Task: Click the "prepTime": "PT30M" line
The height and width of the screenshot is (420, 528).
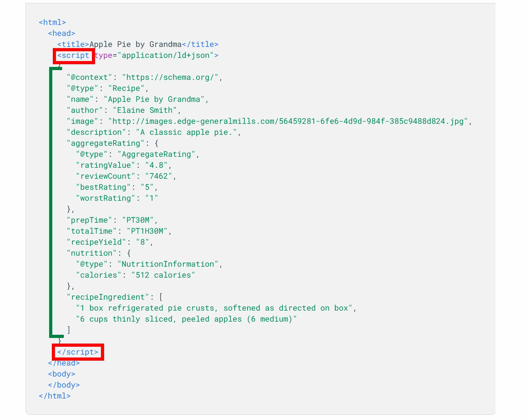Action: click(112, 221)
